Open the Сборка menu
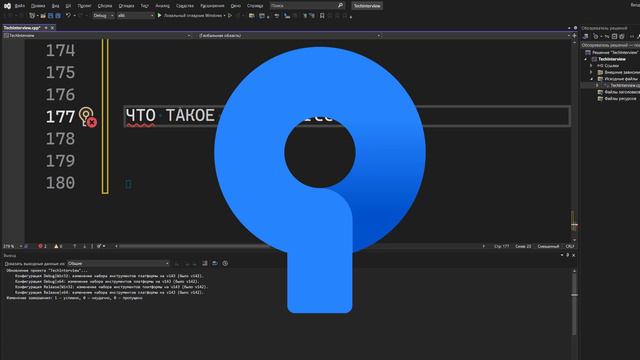The image size is (640, 360). click(105, 6)
